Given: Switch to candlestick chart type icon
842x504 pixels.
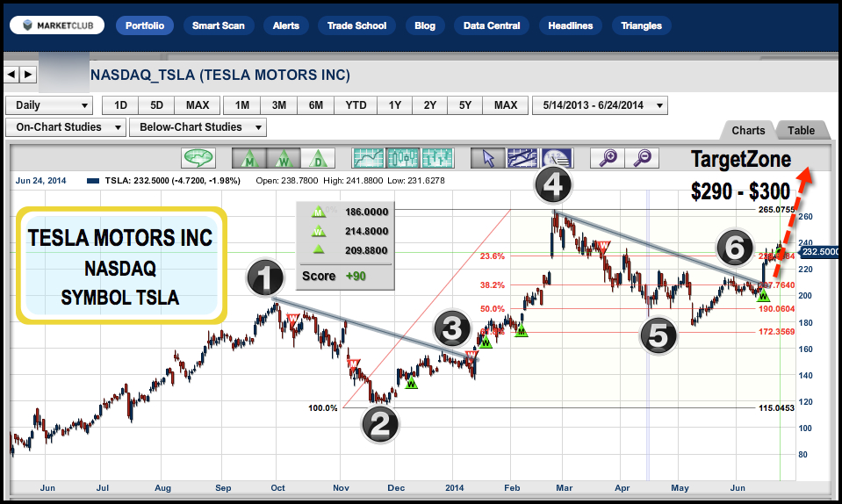Looking at the screenshot, I should [x=403, y=158].
